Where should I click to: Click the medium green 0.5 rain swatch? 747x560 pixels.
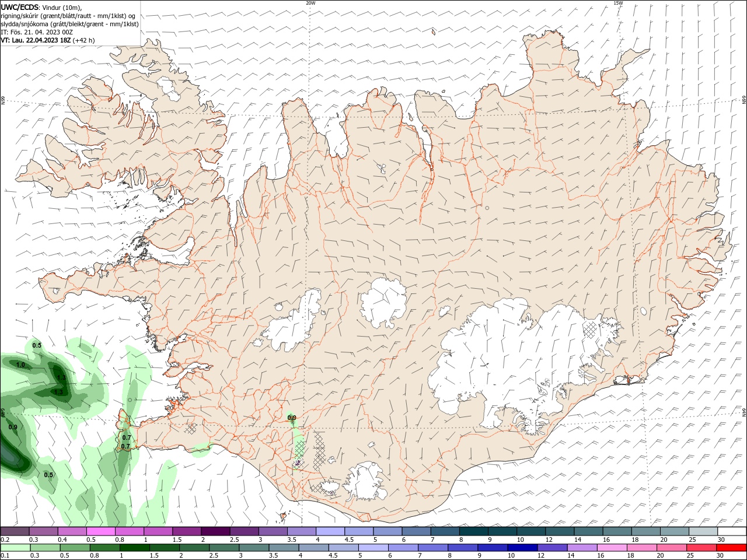pyautogui.click(x=75, y=548)
